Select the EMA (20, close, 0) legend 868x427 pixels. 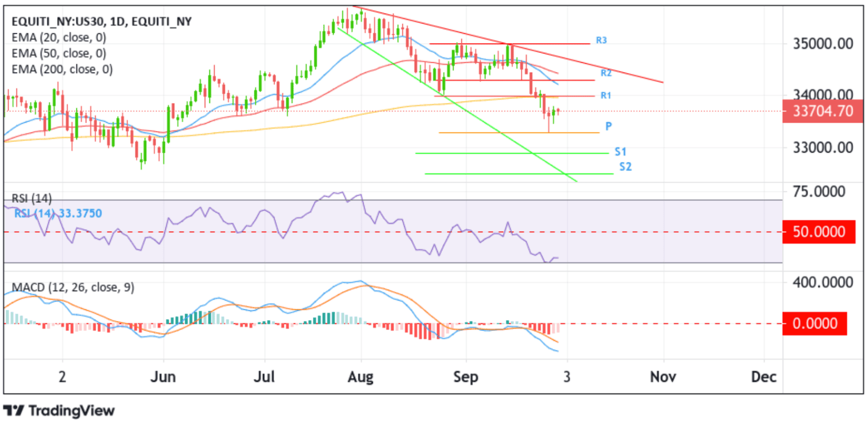(x=59, y=38)
